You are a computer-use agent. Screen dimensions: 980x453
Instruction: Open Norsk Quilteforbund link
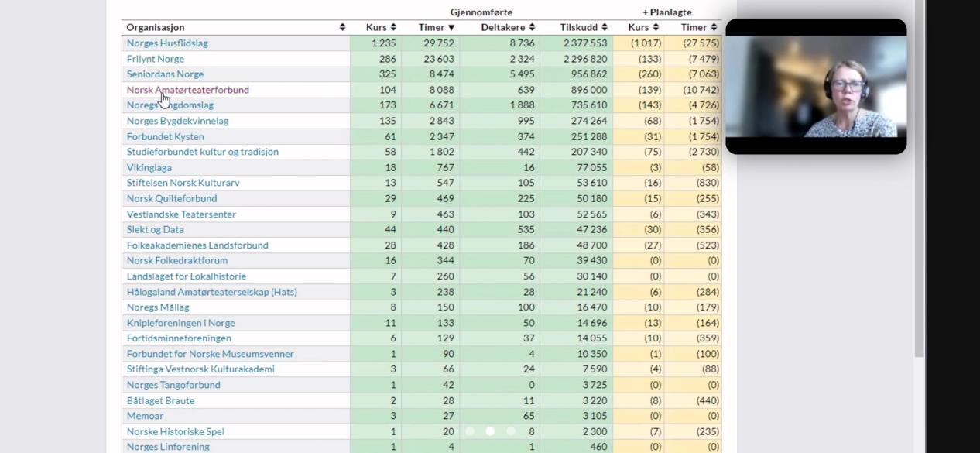coord(172,198)
